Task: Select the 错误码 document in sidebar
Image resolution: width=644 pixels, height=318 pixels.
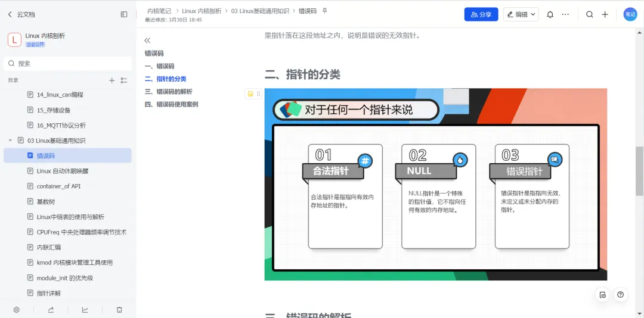Action: (x=68, y=155)
